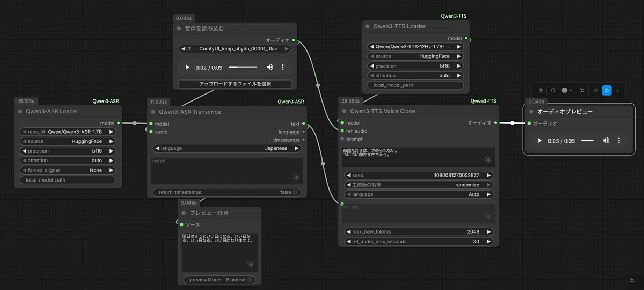Image resolution: width=644 pixels, height=290 pixels.
Task: Collapse Qwen3-TTS Voice Clone node via title dot
Action: tap(345, 112)
